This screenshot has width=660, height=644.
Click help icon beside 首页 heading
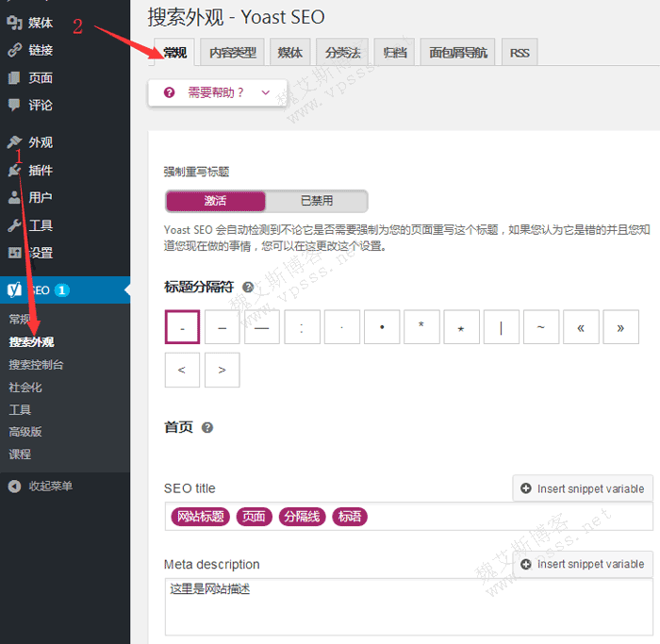[207, 427]
